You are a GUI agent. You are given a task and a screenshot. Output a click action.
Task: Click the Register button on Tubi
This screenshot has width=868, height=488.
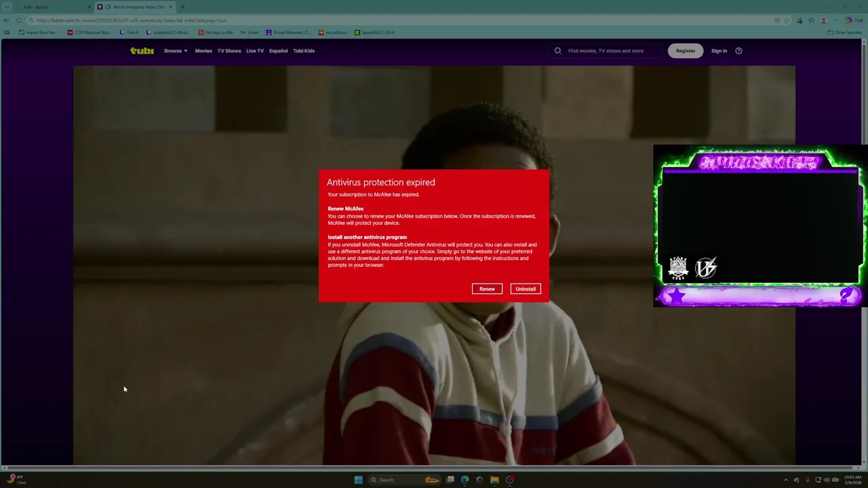point(685,51)
